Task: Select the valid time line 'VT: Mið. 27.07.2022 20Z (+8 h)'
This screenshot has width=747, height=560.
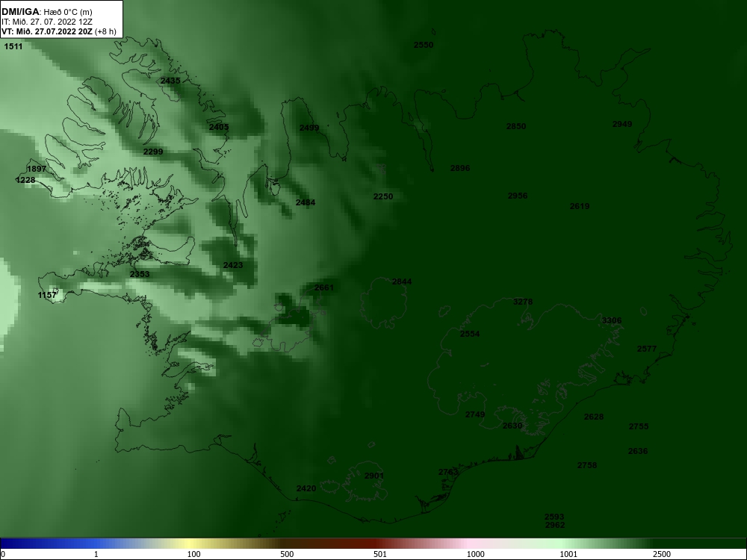Action: click(x=59, y=32)
